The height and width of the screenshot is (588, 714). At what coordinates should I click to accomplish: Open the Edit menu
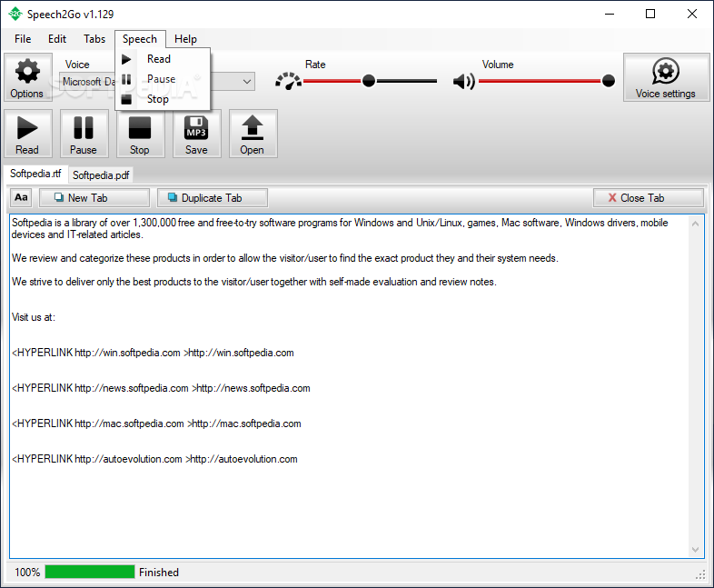click(x=57, y=39)
